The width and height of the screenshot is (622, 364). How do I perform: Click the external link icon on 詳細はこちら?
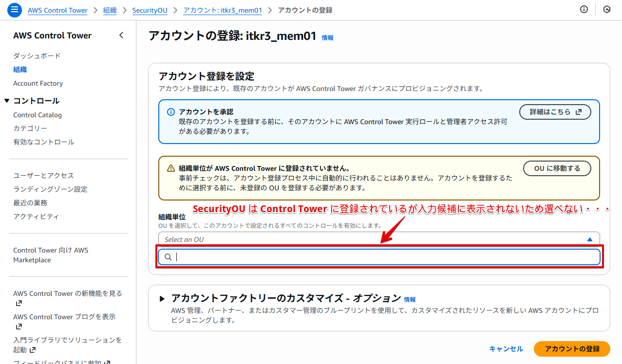pos(579,112)
